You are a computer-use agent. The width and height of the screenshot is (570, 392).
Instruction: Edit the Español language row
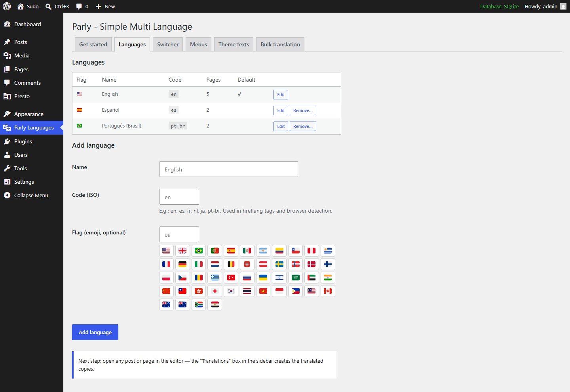281,110
